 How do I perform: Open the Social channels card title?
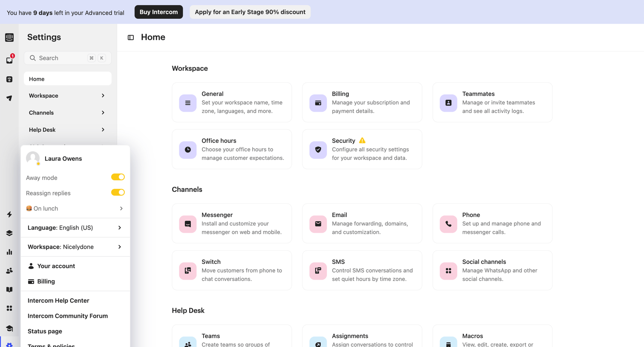coord(484,262)
